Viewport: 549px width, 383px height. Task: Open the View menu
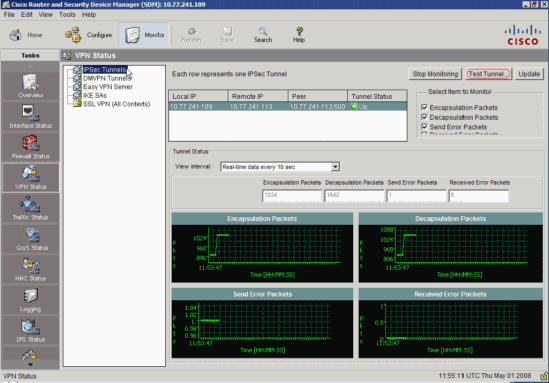click(x=46, y=15)
